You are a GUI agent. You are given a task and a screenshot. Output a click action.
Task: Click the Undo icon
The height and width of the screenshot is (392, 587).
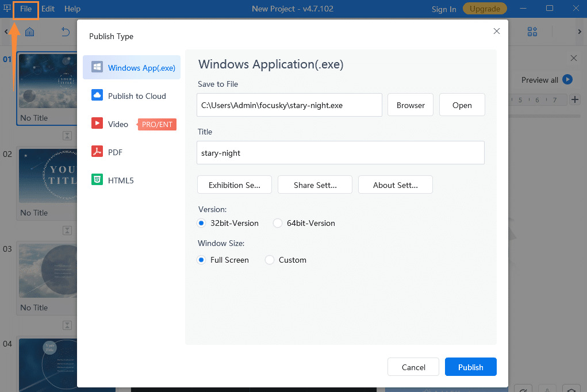coord(65,32)
